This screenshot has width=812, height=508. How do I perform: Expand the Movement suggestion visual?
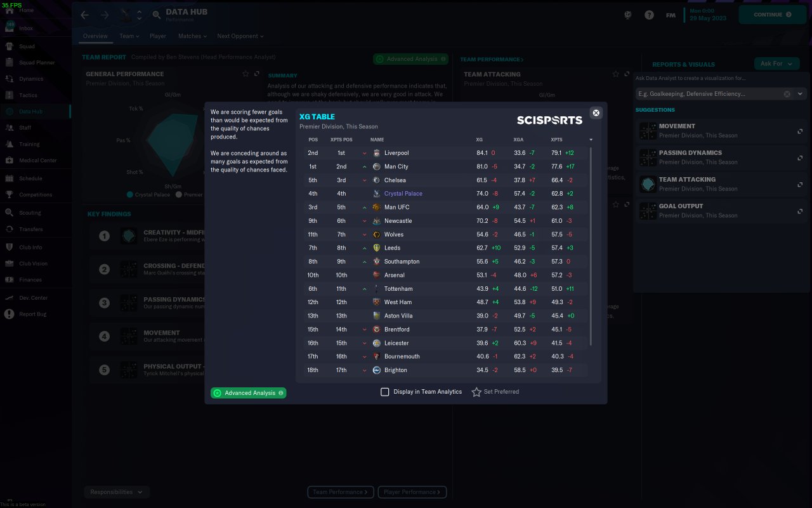[800, 131]
